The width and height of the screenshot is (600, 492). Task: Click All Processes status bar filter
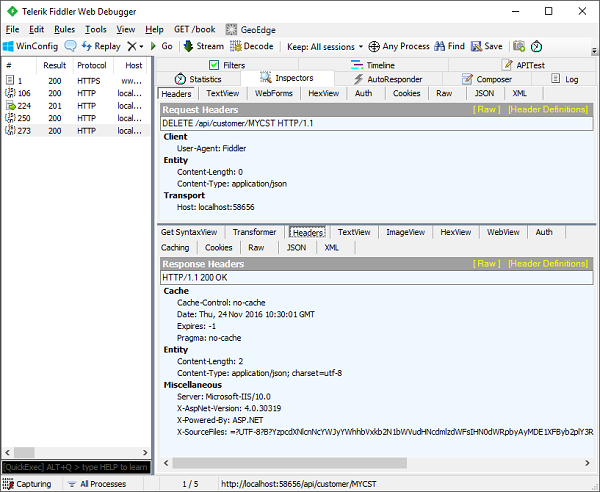point(97,484)
